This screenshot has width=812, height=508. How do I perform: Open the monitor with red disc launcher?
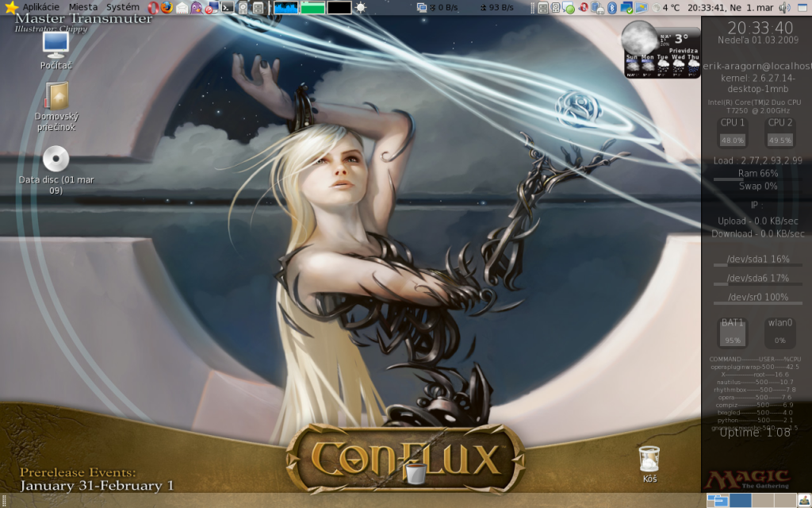pos(211,7)
